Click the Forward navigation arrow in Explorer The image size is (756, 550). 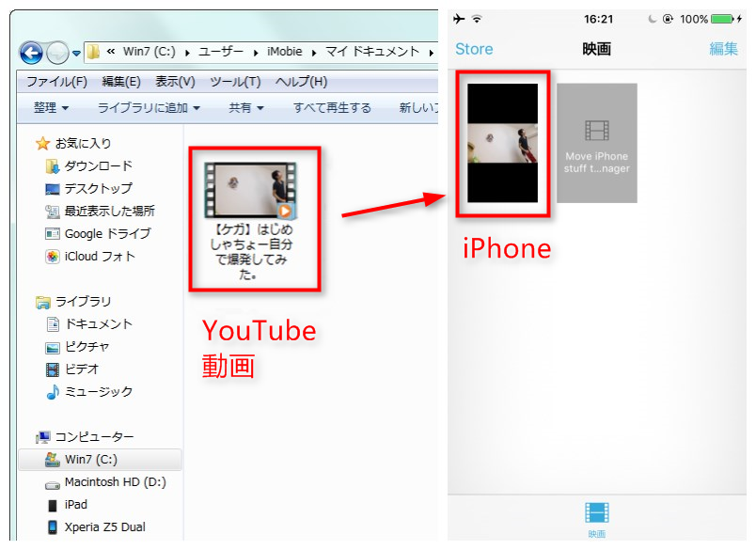click(57, 53)
